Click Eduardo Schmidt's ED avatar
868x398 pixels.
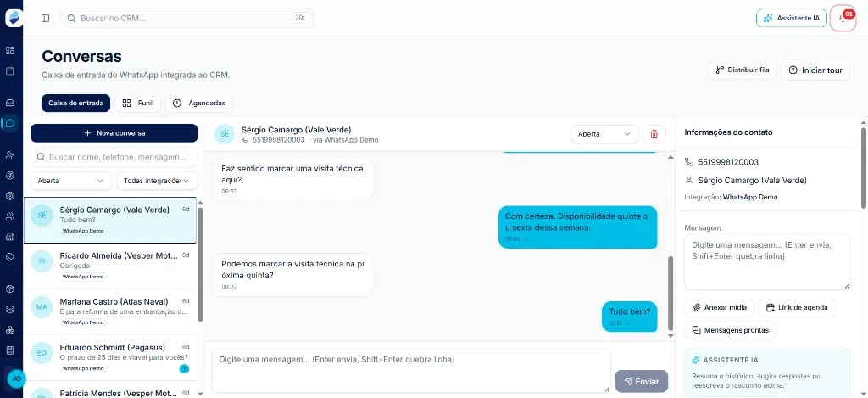tap(42, 352)
